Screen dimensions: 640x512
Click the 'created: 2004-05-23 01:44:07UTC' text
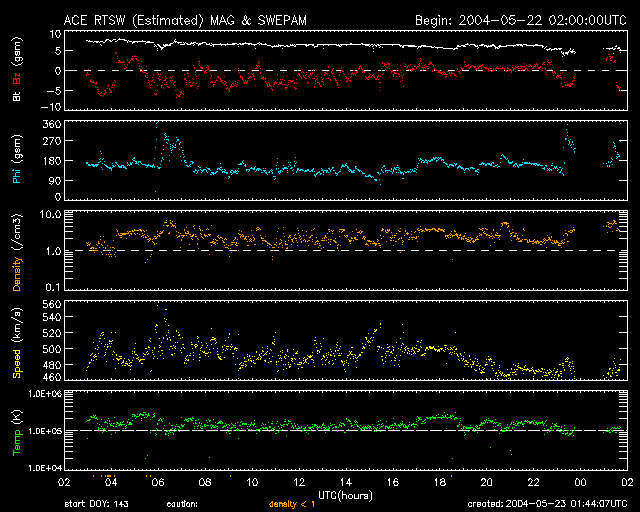coord(547,504)
